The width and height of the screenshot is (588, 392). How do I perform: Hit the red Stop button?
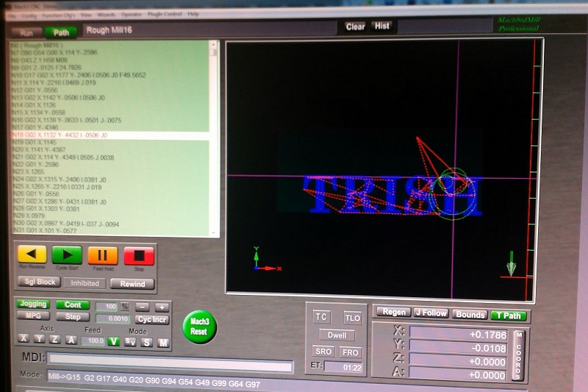point(138,255)
